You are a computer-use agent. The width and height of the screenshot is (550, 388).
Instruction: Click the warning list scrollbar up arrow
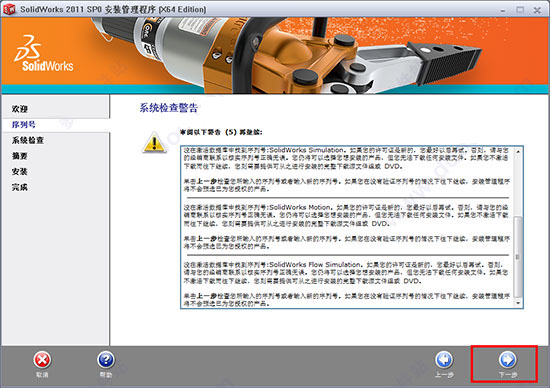pos(518,152)
